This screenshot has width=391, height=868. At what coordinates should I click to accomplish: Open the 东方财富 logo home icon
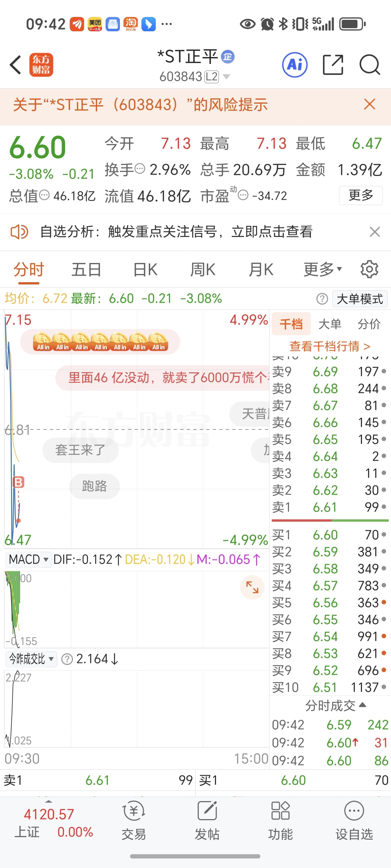tap(41, 65)
